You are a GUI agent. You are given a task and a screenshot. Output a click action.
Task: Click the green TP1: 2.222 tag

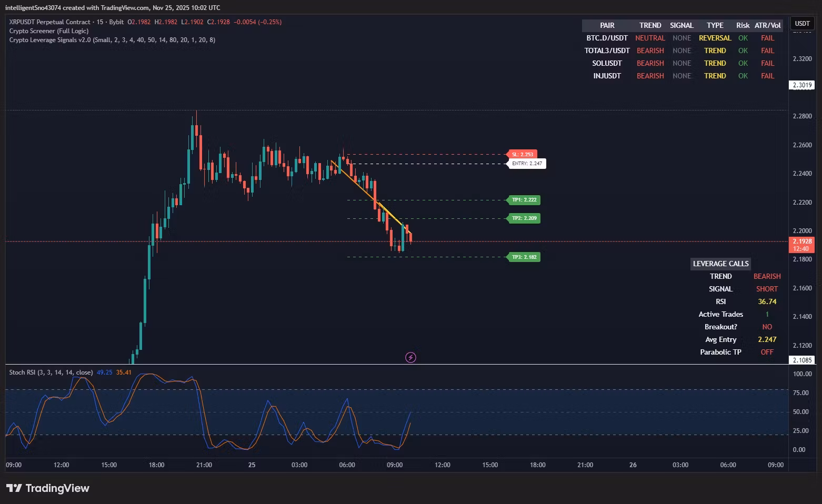(x=524, y=200)
